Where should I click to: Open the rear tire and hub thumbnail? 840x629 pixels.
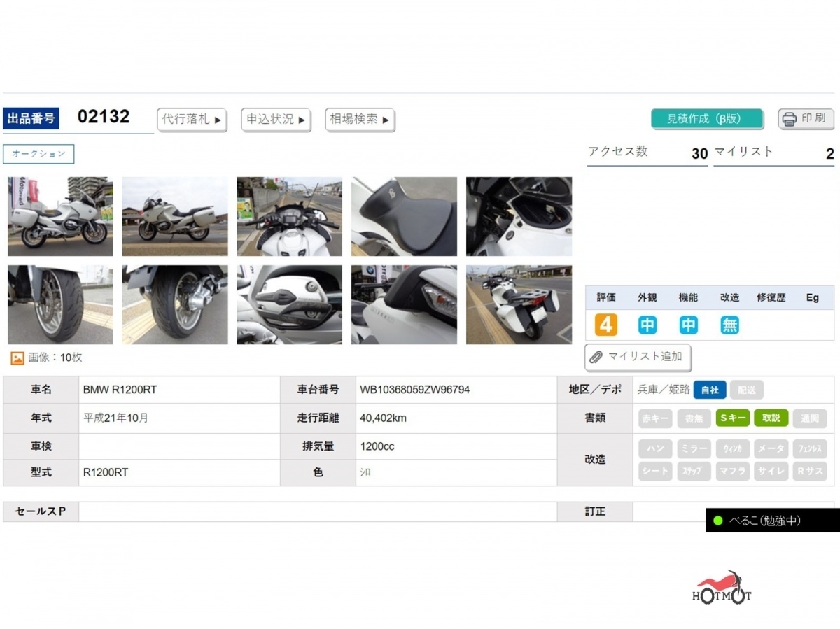175,304
